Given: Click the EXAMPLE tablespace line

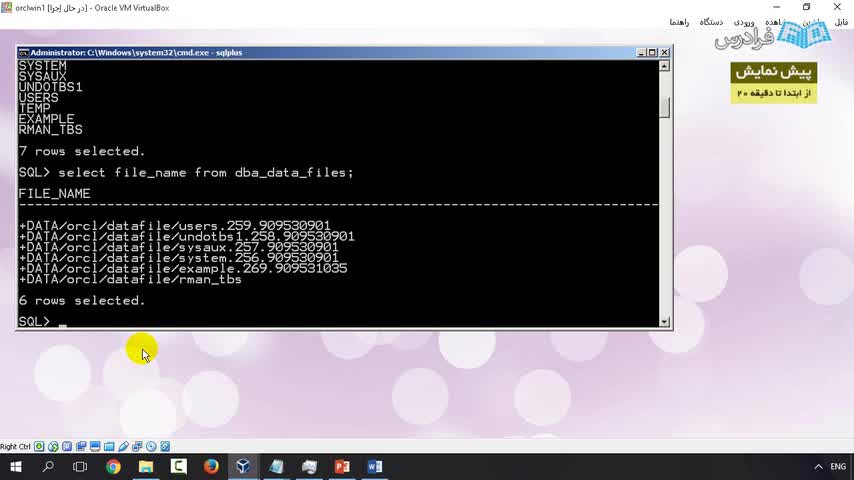Looking at the screenshot, I should pyautogui.click(x=46, y=119).
